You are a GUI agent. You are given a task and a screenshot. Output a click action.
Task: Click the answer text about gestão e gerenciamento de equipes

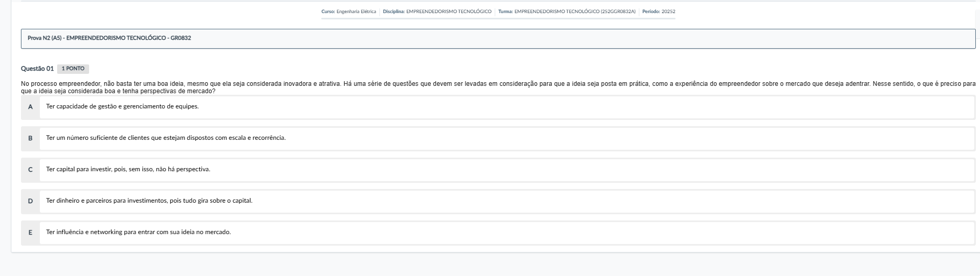click(122, 107)
